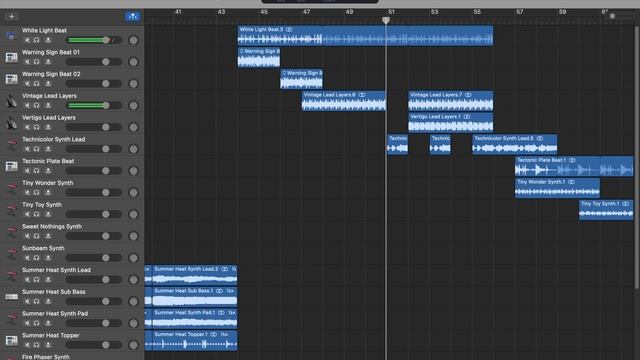Viewport: 640px width, 360px height.
Task: Mute the Summer Heat Synth Lead track
Action: (27, 280)
